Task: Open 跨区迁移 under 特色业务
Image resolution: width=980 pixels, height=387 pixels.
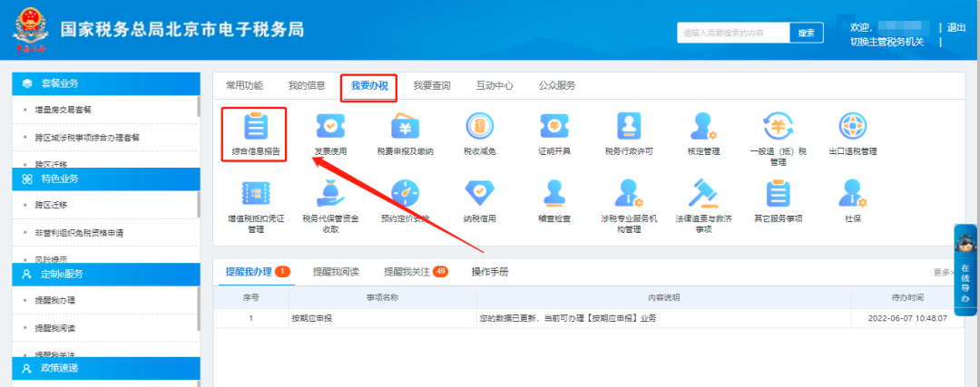Action: point(51,205)
